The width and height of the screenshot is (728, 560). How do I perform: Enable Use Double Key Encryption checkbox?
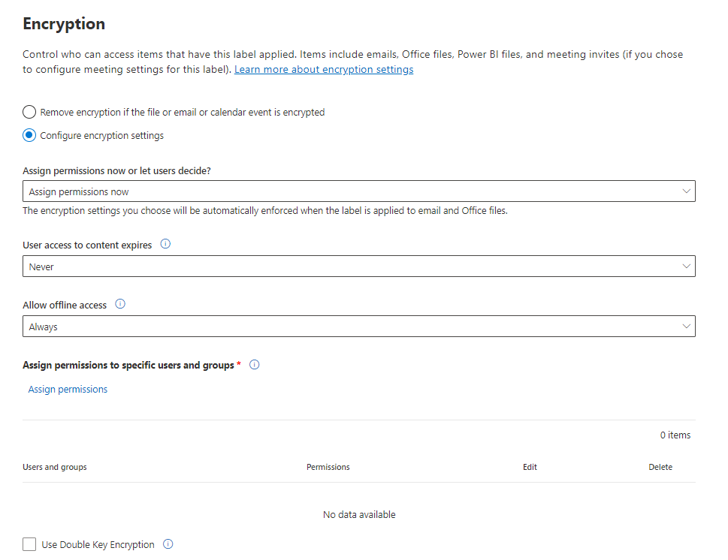(x=29, y=544)
